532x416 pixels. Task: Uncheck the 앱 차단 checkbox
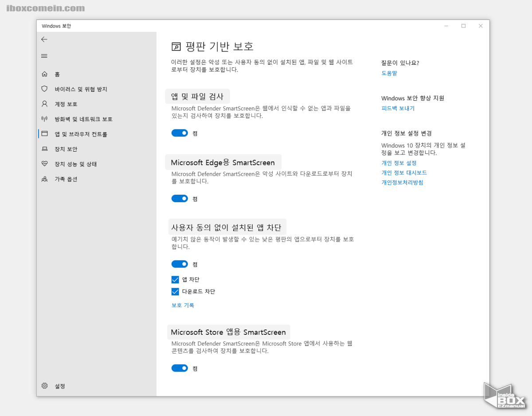175,279
